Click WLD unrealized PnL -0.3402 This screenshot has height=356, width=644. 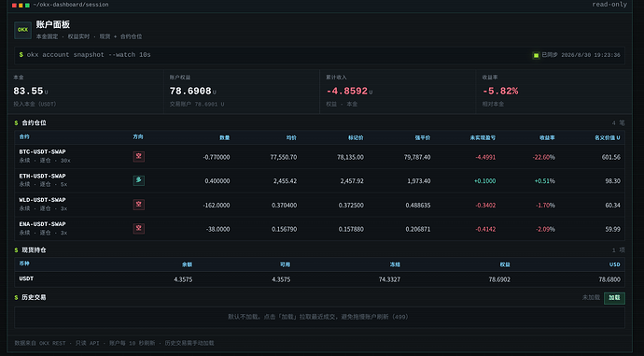(485, 206)
